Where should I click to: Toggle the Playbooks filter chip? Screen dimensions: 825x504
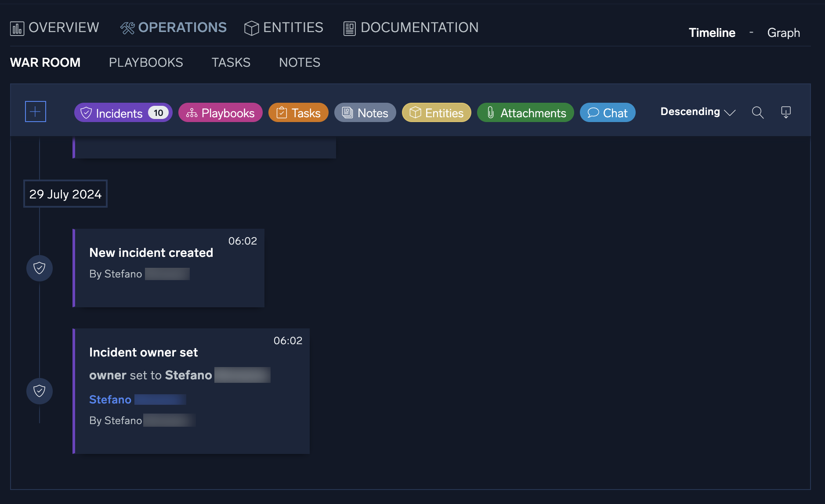pyautogui.click(x=220, y=113)
